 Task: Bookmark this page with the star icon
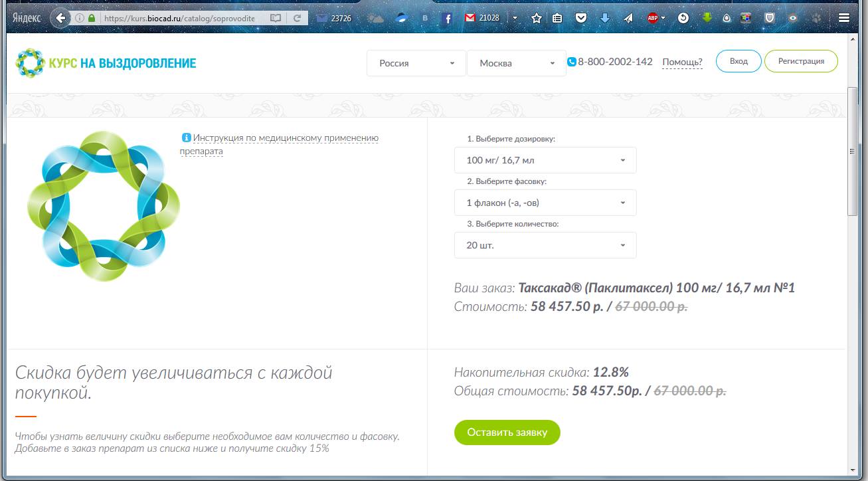click(x=537, y=19)
